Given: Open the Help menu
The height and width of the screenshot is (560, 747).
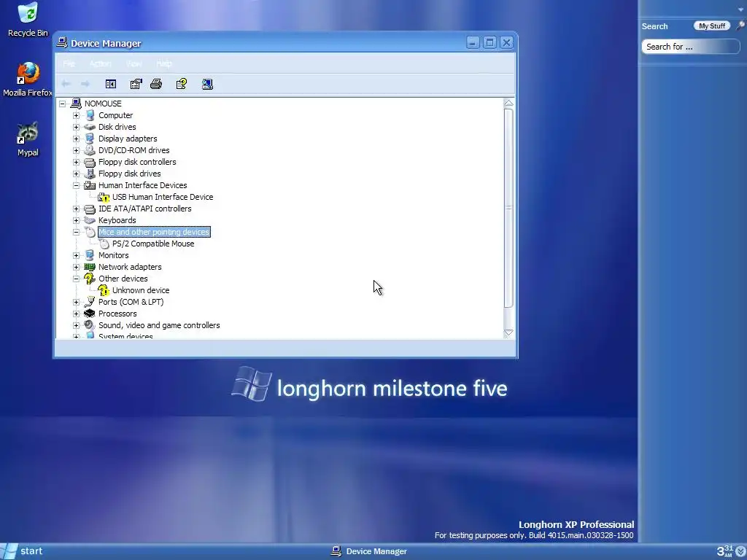Looking at the screenshot, I should pyautogui.click(x=164, y=64).
